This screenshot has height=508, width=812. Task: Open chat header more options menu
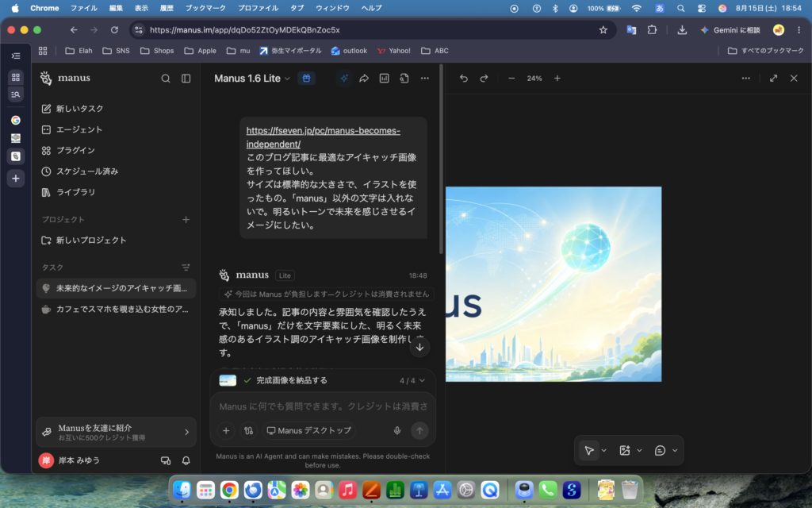425,79
